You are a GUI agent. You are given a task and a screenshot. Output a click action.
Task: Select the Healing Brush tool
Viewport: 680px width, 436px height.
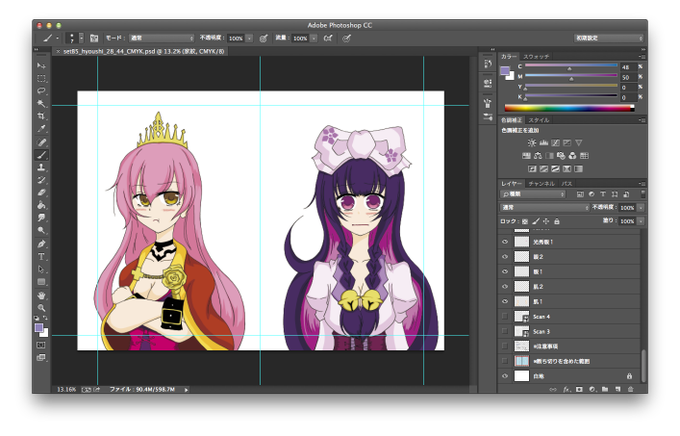coord(41,142)
